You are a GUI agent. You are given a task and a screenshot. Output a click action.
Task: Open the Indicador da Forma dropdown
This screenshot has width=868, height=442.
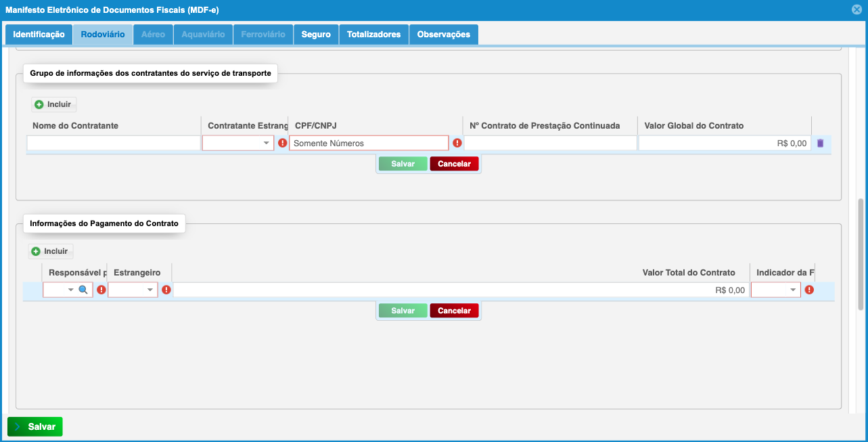click(x=793, y=290)
